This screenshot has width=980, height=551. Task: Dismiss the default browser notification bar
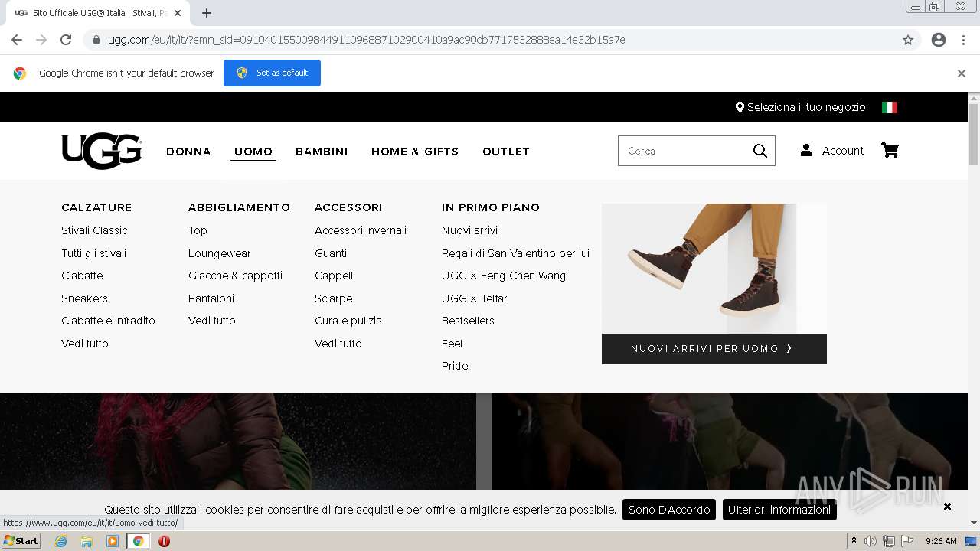(x=962, y=73)
